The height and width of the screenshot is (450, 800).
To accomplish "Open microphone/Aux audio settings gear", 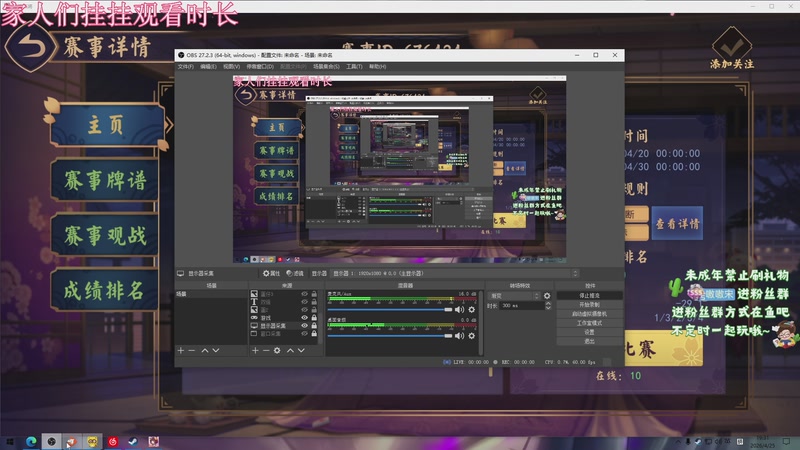I will (x=472, y=309).
